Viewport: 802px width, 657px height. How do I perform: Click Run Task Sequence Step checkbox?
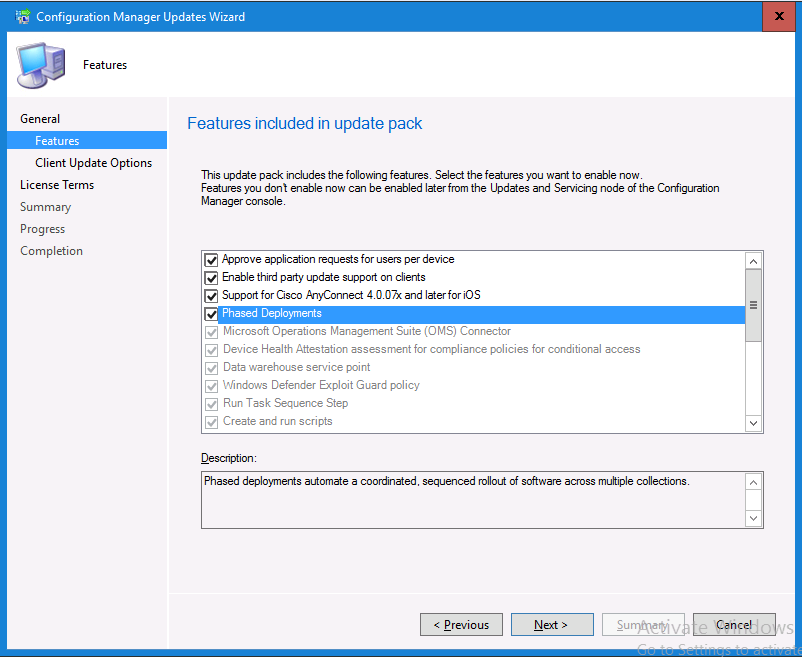click(x=211, y=403)
